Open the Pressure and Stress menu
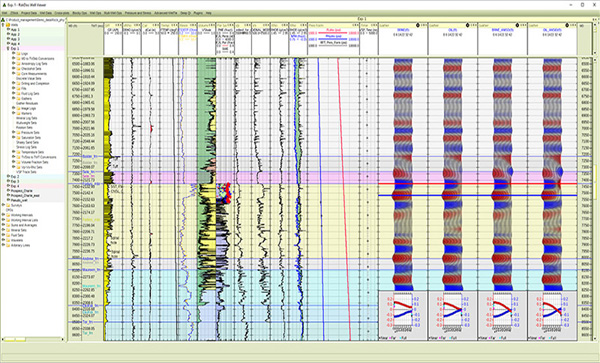The width and height of the screenshot is (600, 363). click(138, 13)
